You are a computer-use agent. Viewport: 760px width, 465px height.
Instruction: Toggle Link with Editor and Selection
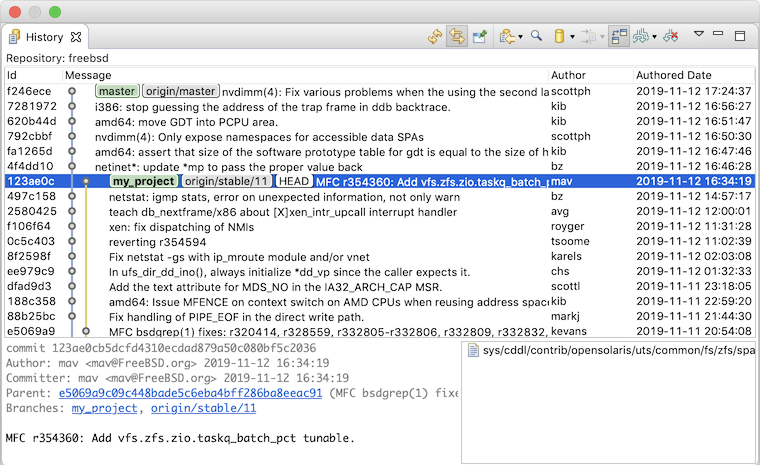click(x=457, y=36)
